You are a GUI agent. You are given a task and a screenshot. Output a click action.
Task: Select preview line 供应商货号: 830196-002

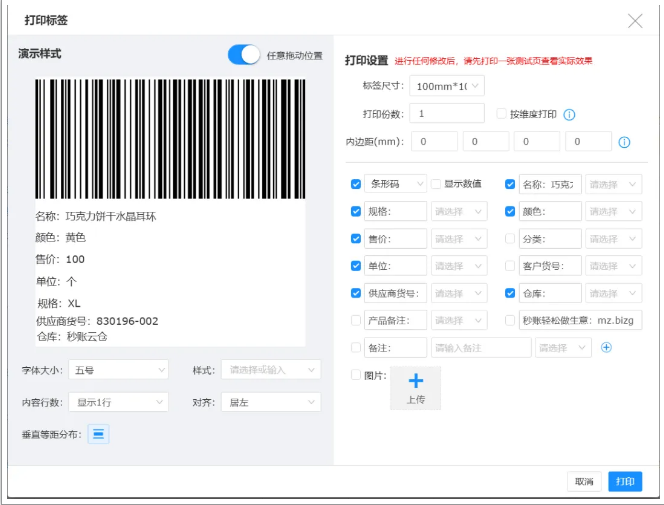[97, 321]
